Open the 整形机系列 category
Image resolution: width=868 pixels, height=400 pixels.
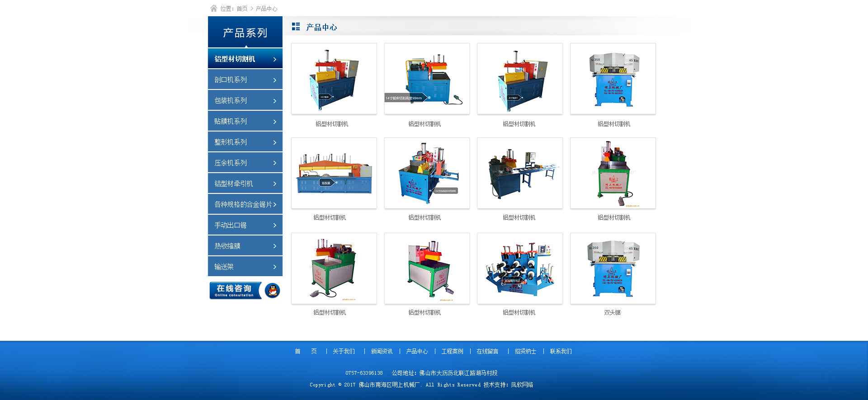231,142
